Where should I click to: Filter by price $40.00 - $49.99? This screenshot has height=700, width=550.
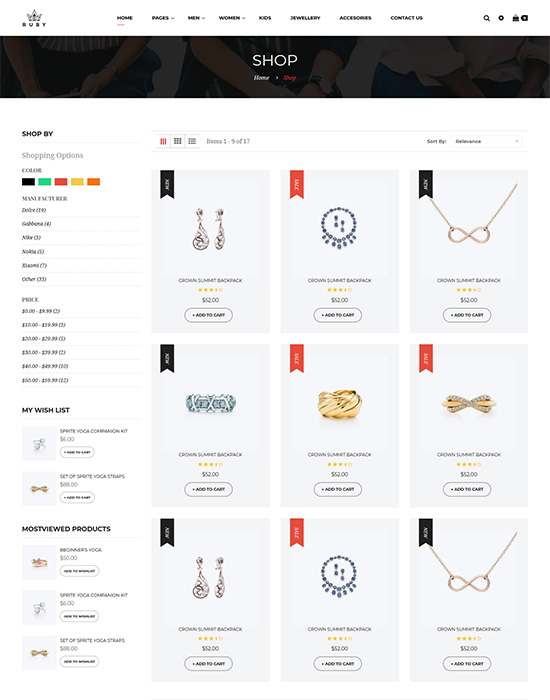pos(45,366)
